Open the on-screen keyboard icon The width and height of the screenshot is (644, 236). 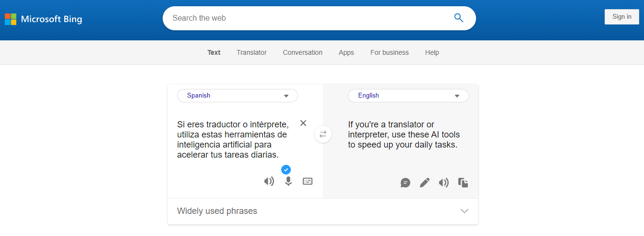click(308, 181)
